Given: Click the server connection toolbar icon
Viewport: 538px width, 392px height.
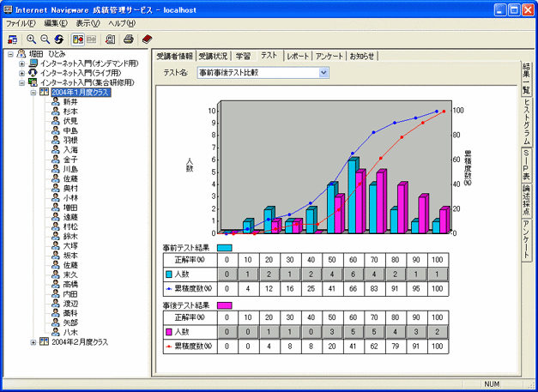Looking at the screenshot, I should coord(11,39).
